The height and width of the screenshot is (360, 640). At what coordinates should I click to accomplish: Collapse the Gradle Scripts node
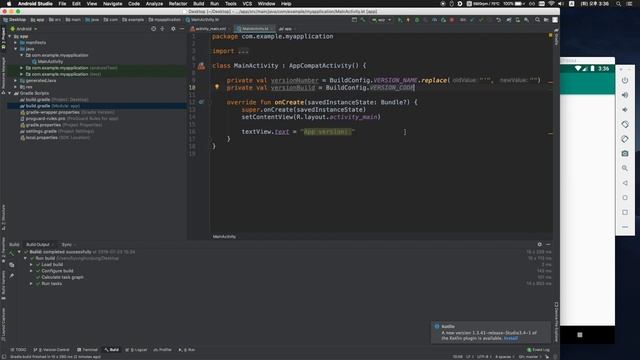click(10, 93)
